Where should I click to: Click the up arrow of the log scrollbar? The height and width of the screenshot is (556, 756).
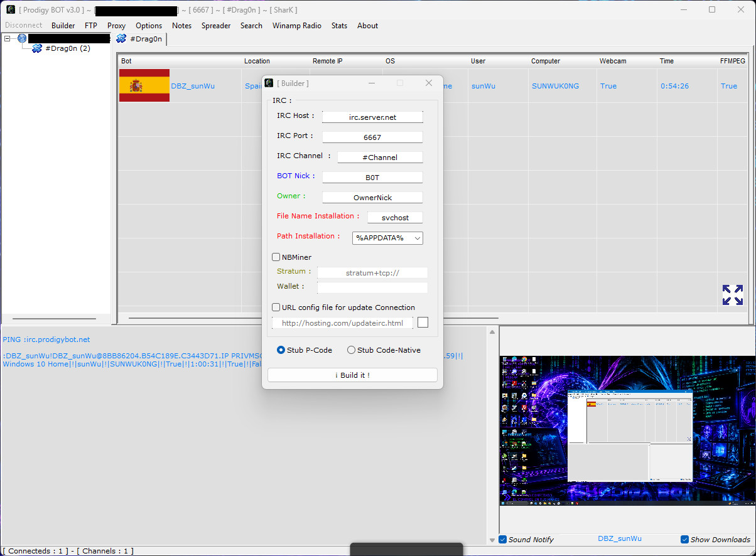[x=492, y=332]
